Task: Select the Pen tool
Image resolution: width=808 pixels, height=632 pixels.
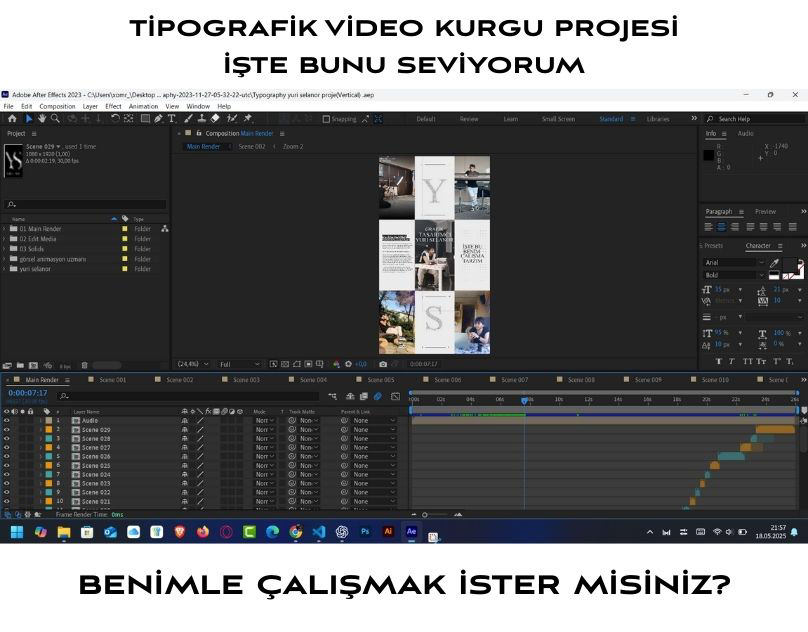Action: click(x=158, y=119)
